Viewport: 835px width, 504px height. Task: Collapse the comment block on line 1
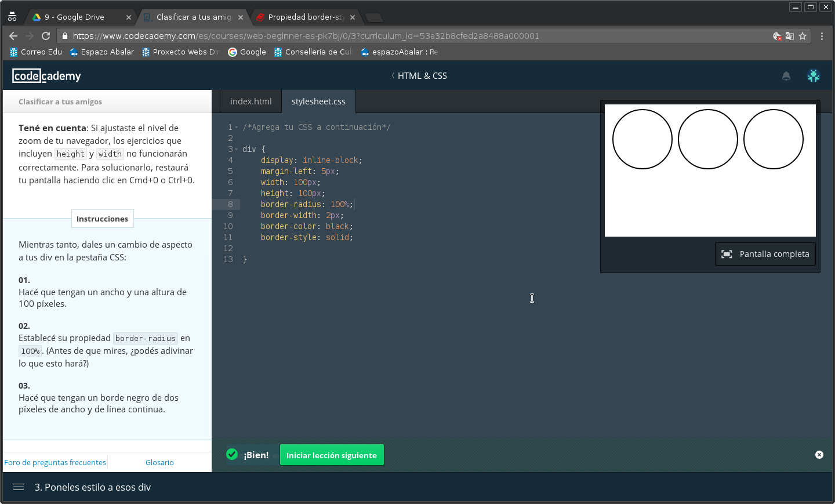(237, 127)
